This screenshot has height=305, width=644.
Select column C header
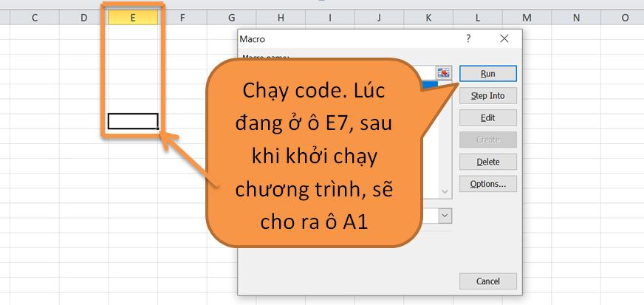coord(35,18)
